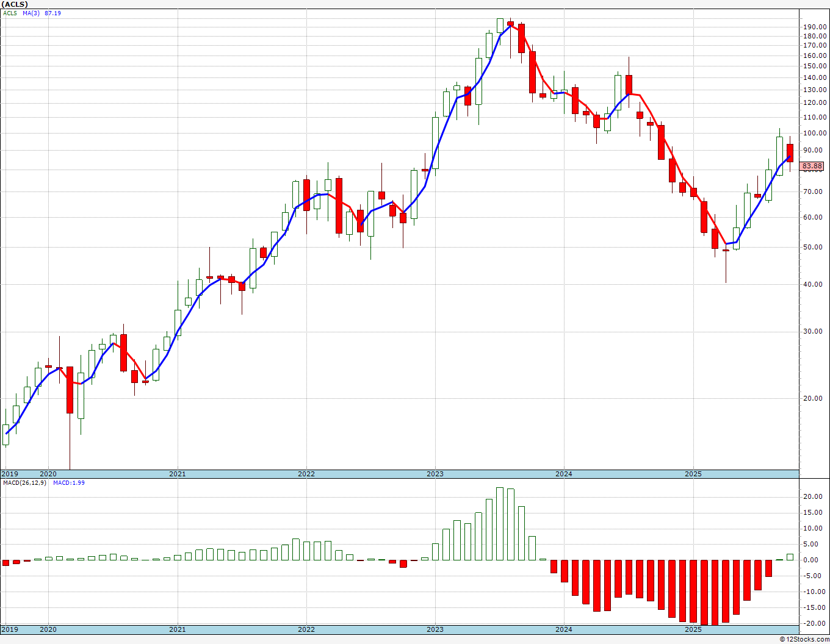Image resolution: width=830 pixels, height=644 pixels.
Task: Click the (ACLS) ticker title
Action: pos(15,4)
